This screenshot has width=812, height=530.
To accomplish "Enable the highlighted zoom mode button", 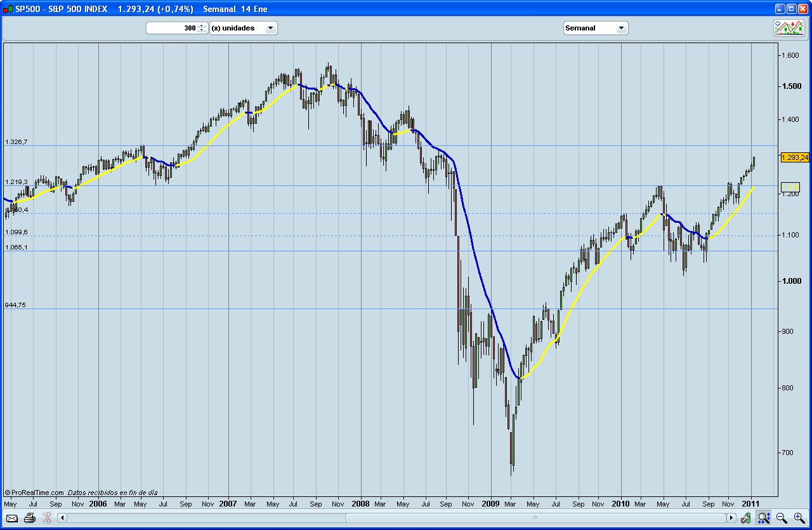I will (764, 518).
